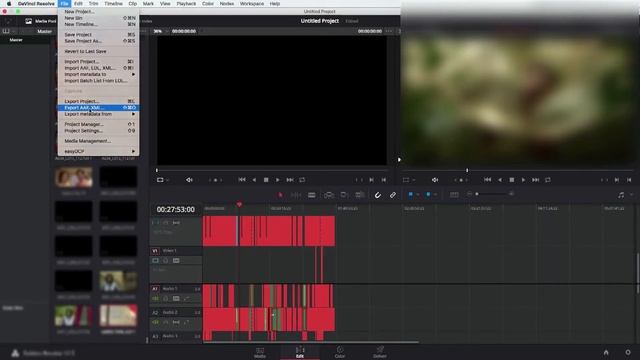Expand Export metadata from submenu
The width and height of the screenshot is (640, 360).
click(x=98, y=114)
